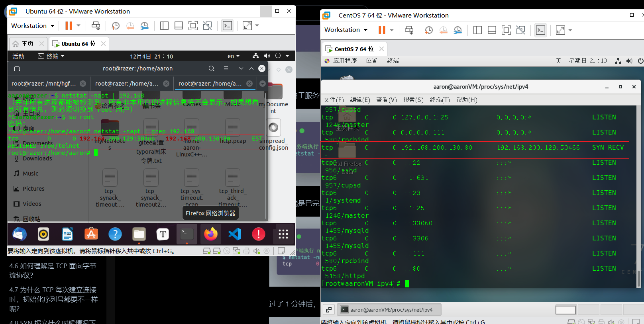Click the CentOS panel volume icon
644x324 pixels.
point(629,61)
